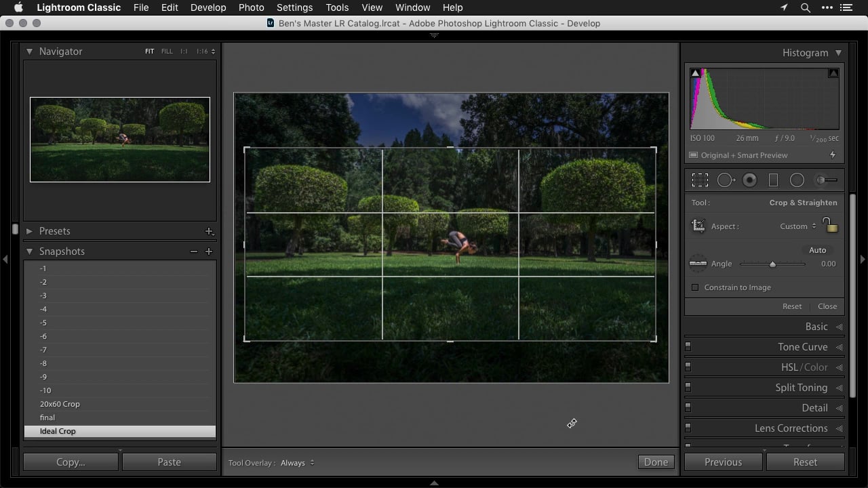Toggle the aspect ratio lock icon
Viewport: 868px width, 488px height.
click(x=829, y=225)
